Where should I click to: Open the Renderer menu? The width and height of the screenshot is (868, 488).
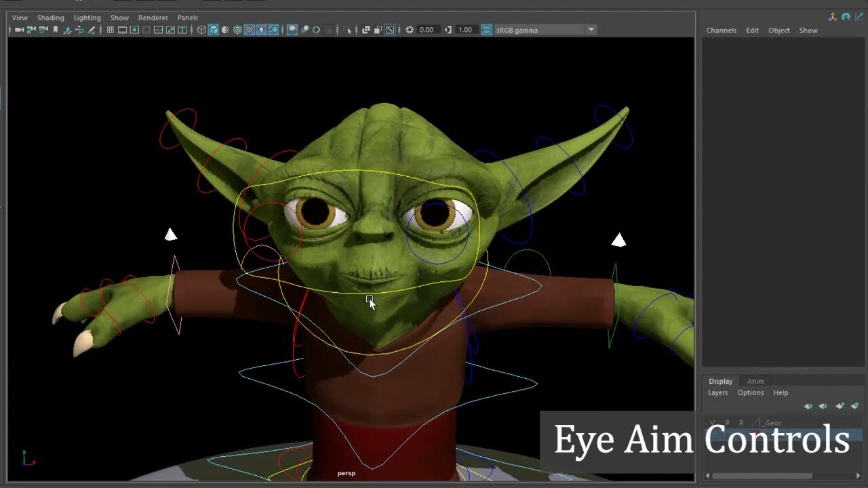coord(153,17)
